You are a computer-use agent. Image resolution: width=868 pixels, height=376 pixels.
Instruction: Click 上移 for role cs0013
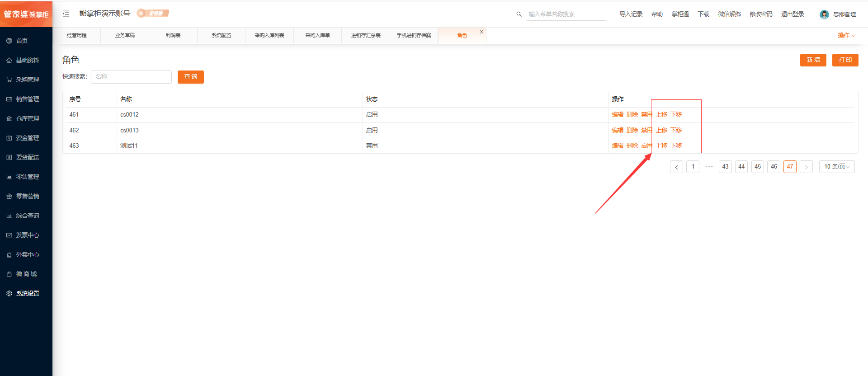(661, 130)
